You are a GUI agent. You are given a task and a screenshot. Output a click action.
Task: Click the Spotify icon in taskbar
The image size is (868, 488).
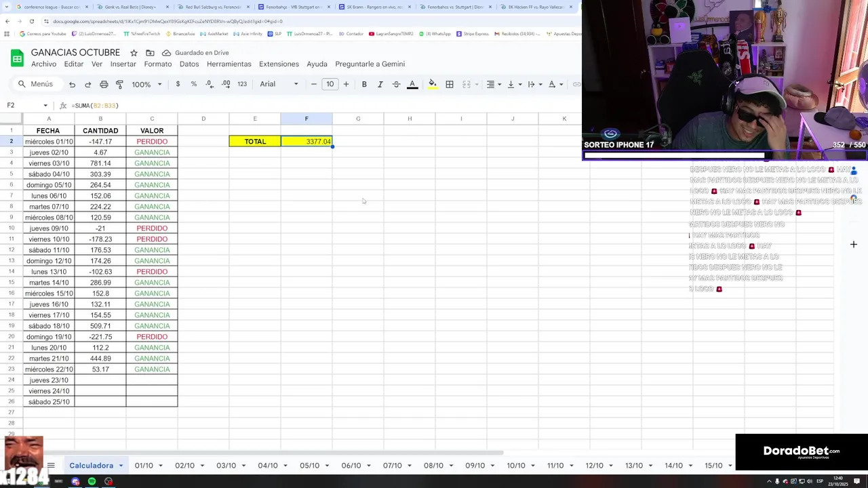(92, 481)
